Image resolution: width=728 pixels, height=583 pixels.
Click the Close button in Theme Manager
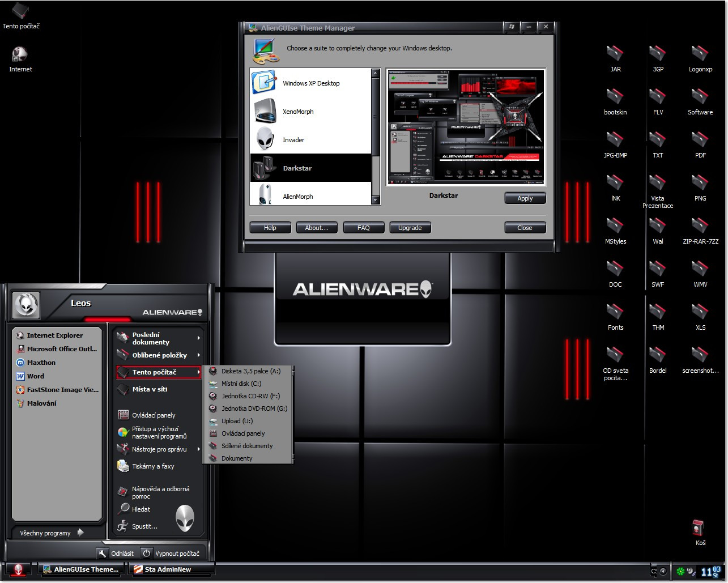click(x=525, y=227)
